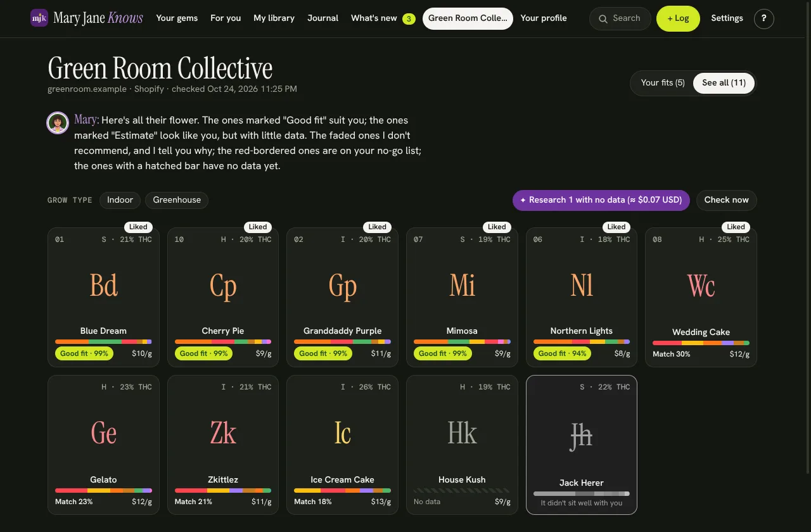Viewport: 811px width, 532px height.
Task: Click the search magnifier icon
Action: (603, 19)
